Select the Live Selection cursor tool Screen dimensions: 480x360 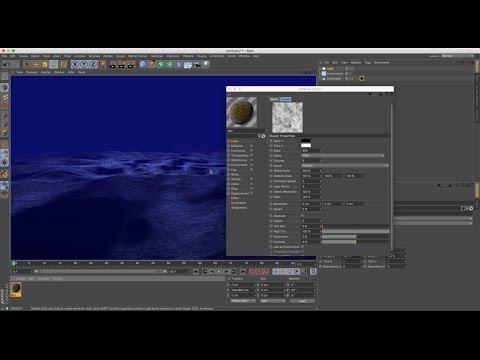pyautogui.click(x=27, y=64)
